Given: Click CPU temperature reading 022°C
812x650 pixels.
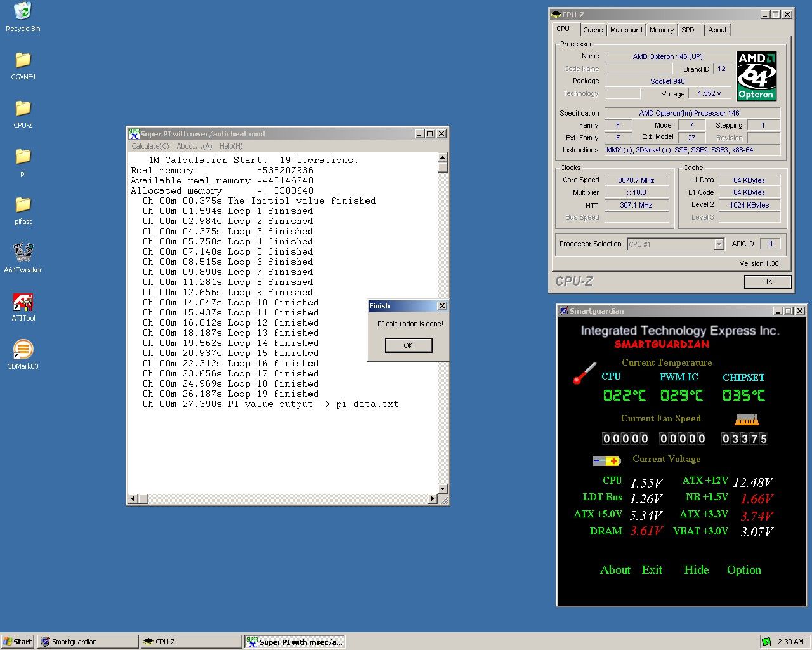Looking at the screenshot, I should pyautogui.click(x=624, y=395).
